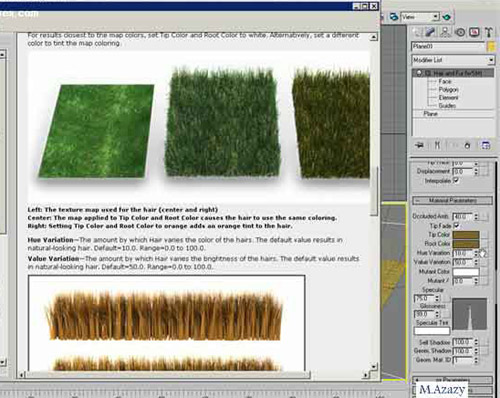Open the Hierarchy panel tab
Screen dimensions: 500x398
[x=445, y=32]
